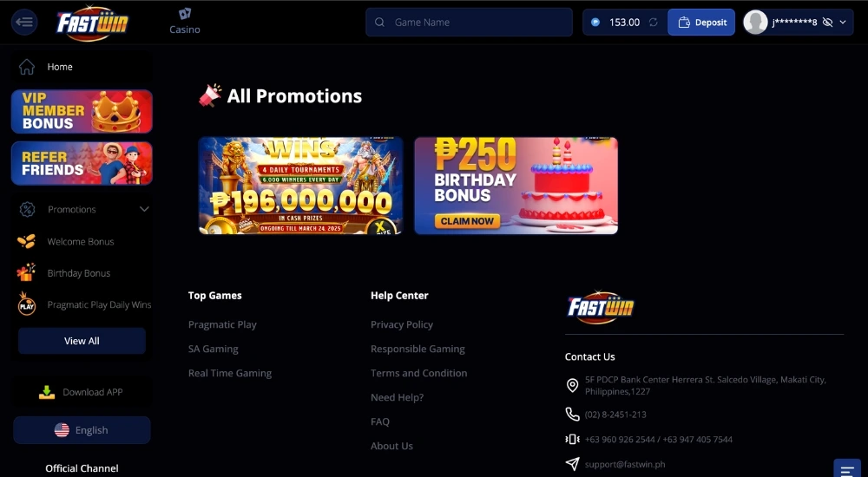Click the Pragmatic Play logo icon
Image resolution: width=868 pixels, height=477 pixels.
[27, 304]
